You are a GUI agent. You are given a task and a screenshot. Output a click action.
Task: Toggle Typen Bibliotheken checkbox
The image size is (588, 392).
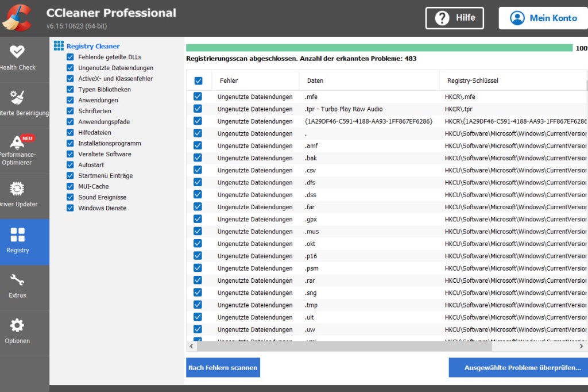point(70,89)
